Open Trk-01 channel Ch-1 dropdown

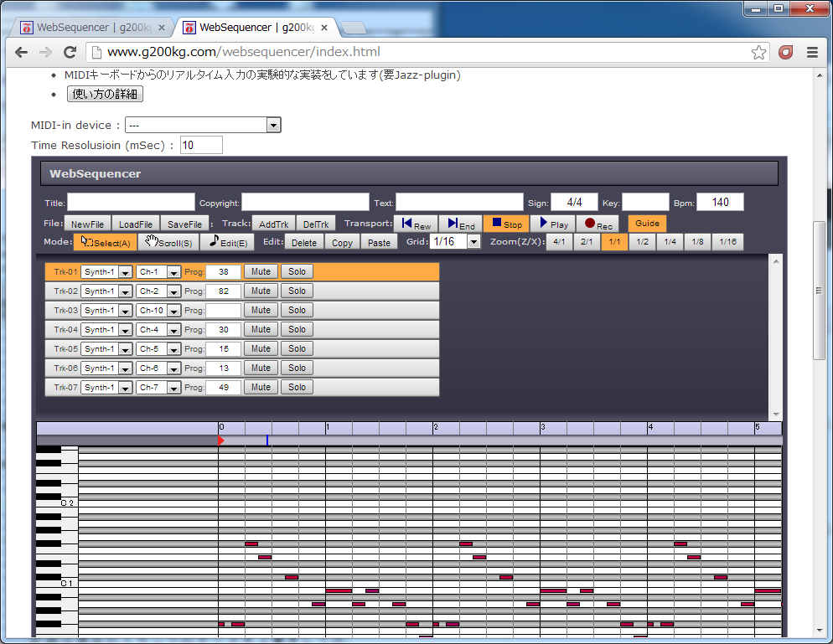click(x=158, y=272)
